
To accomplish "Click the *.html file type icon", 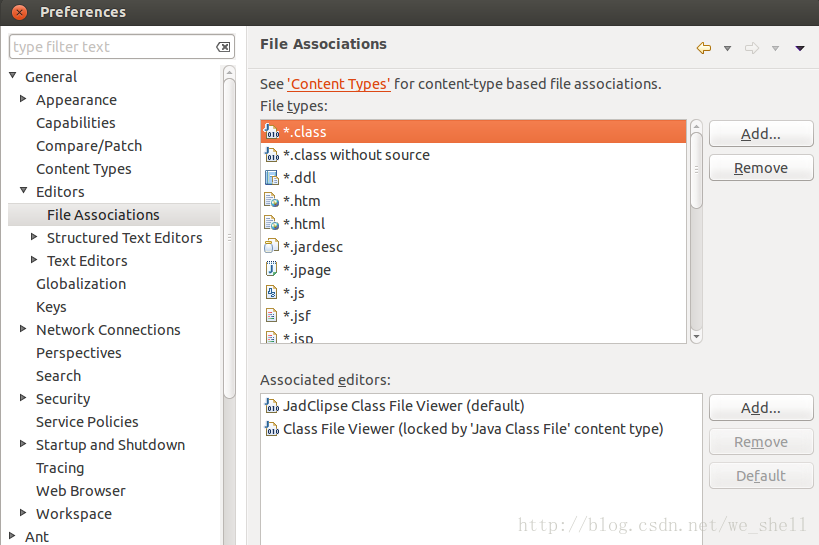I will (x=272, y=223).
